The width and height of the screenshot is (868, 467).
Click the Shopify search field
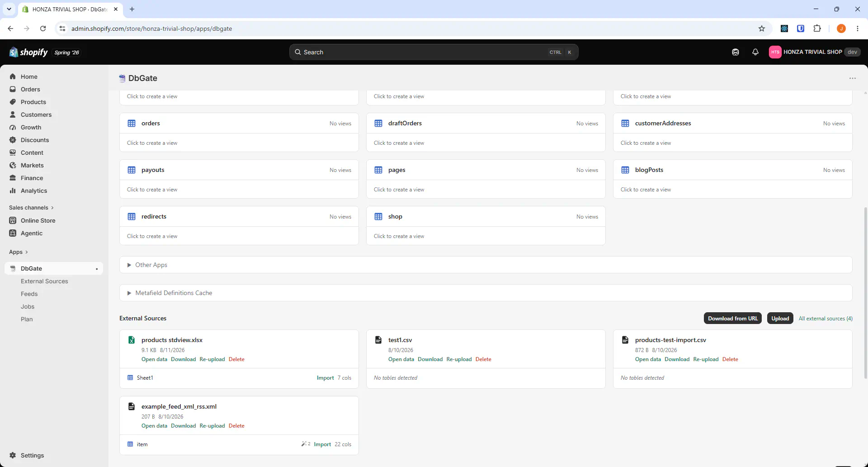point(434,52)
